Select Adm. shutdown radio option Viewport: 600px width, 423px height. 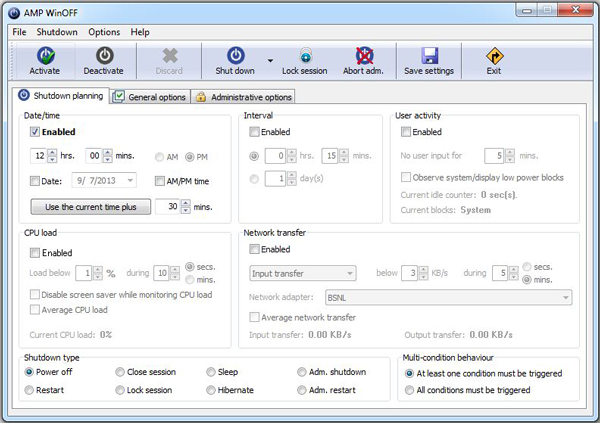point(302,372)
